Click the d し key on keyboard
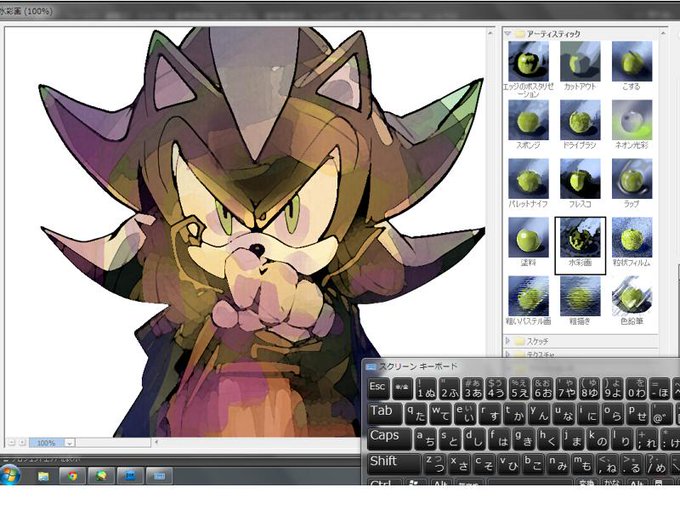 (x=474, y=438)
